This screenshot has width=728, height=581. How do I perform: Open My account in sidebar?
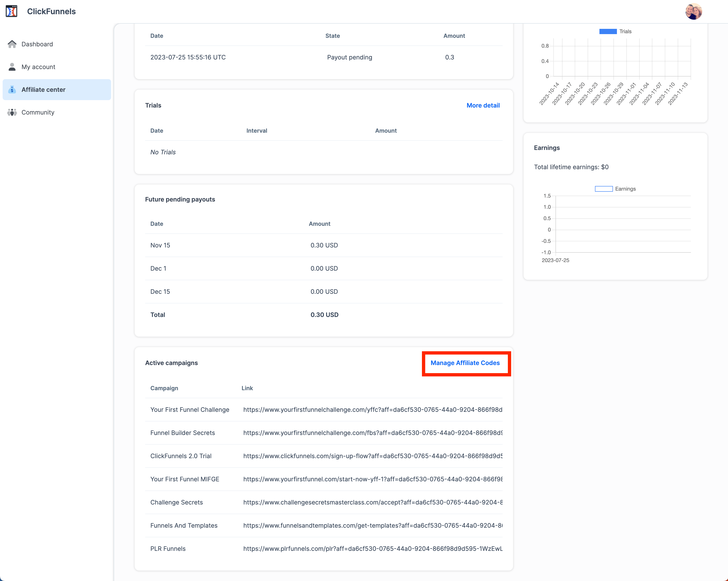click(57, 67)
